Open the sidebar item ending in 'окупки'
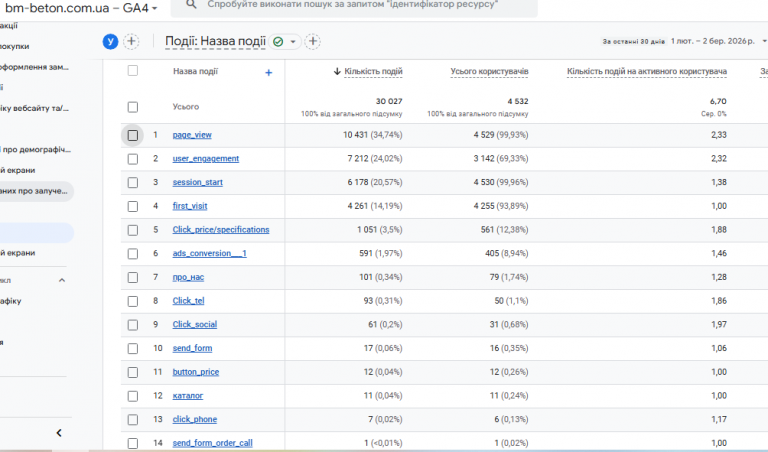 click(15, 47)
